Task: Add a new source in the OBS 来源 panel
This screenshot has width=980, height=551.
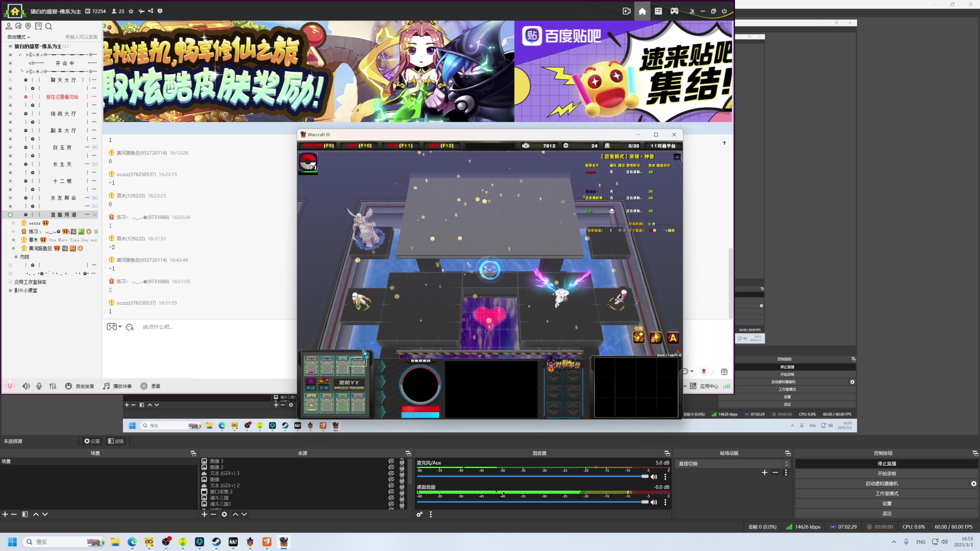Action: point(204,514)
